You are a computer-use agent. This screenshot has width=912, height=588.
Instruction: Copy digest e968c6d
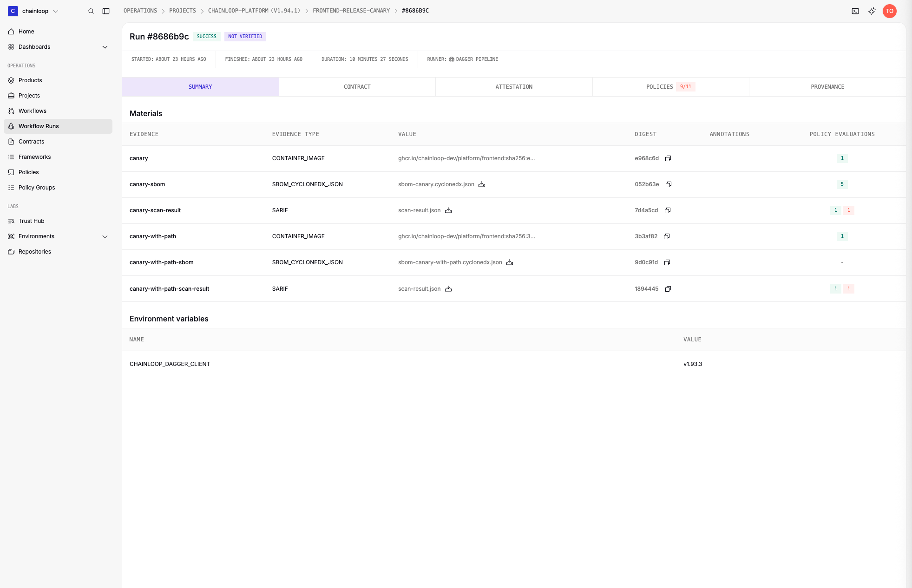click(x=668, y=158)
